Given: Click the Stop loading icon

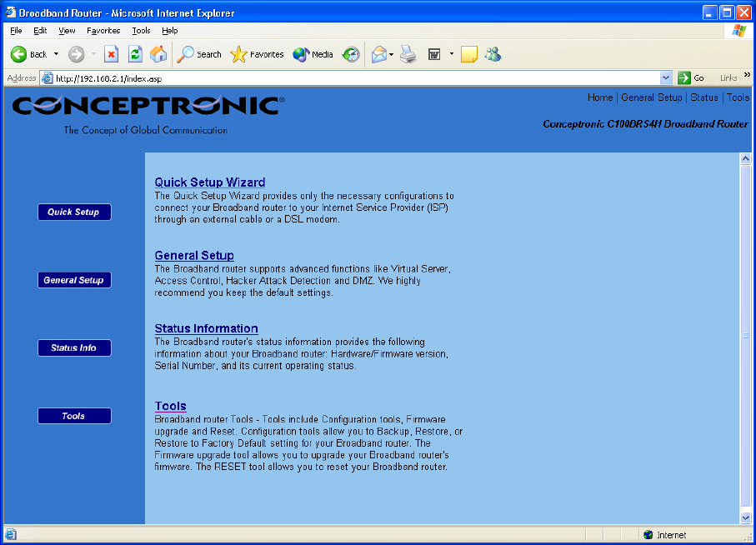Looking at the screenshot, I should pyautogui.click(x=112, y=54).
